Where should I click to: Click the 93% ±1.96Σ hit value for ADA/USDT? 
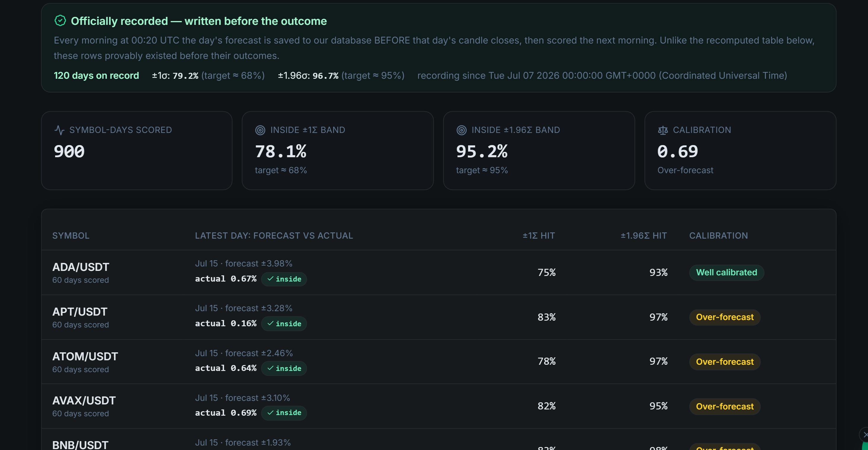[658, 272]
